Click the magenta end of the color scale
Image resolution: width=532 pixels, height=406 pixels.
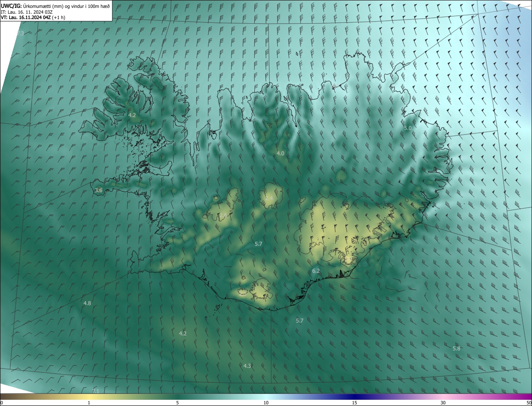(524, 397)
